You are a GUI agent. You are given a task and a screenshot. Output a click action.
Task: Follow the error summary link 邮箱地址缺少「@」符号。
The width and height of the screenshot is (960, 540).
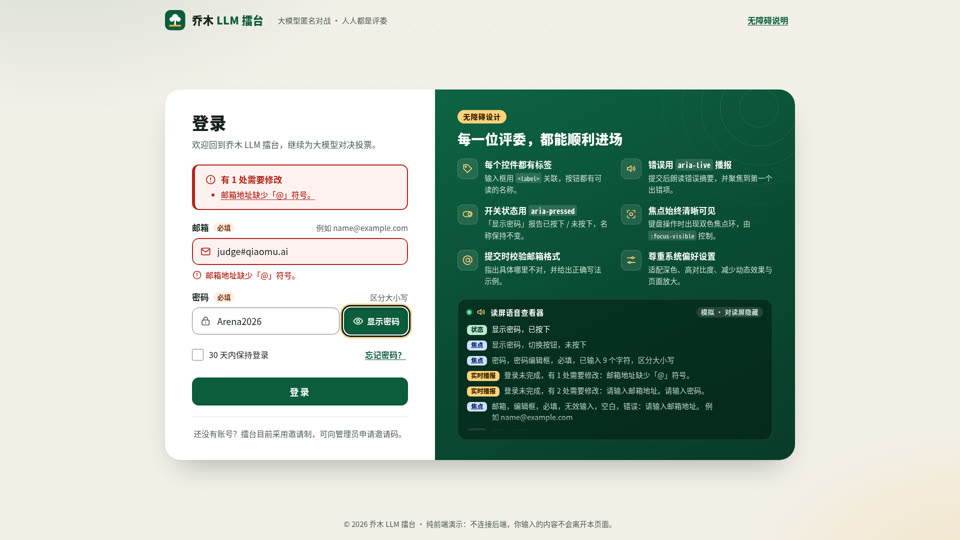click(x=266, y=195)
